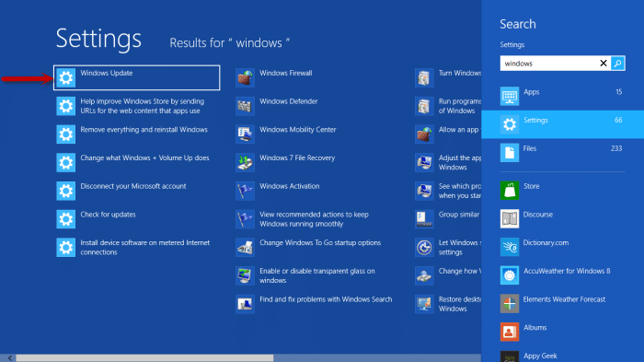Screen dimensions: 644x362
Task: Click the gear icon for Disconnect your Microsoft account
Action: click(65, 191)
